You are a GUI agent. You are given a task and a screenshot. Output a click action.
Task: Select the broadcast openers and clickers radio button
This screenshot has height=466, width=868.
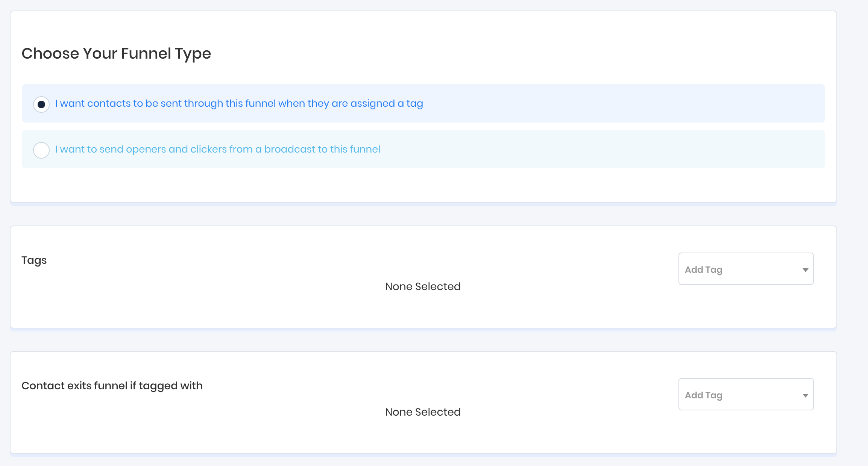click(41, 150)
